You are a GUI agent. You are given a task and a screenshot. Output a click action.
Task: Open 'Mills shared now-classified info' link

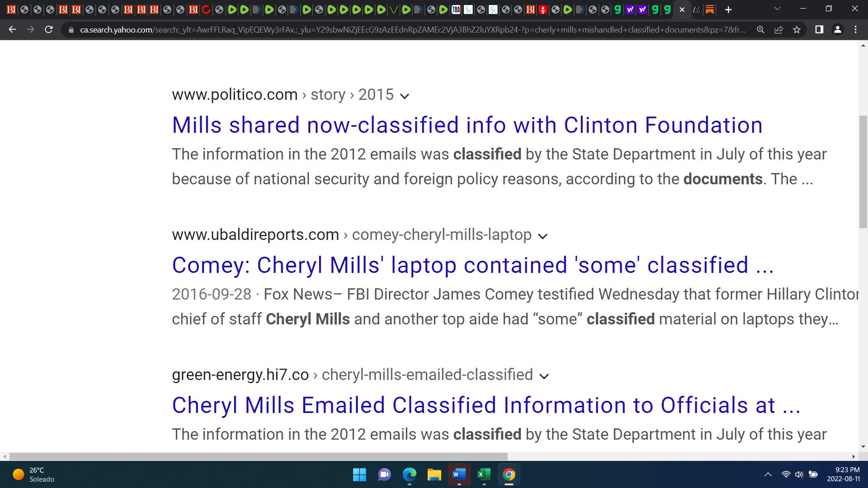[467, 125]
